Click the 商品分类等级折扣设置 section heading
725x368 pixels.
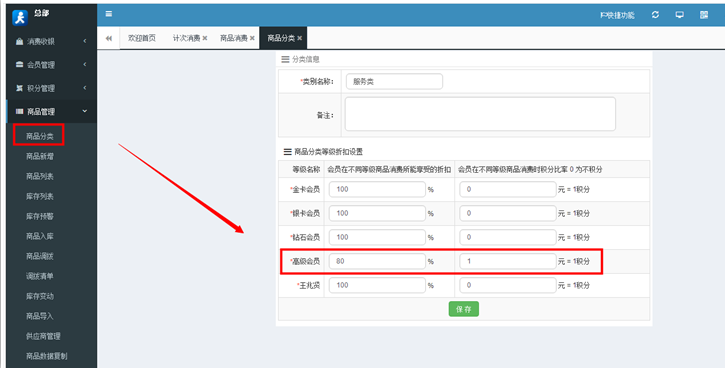[x=328, y=152]
